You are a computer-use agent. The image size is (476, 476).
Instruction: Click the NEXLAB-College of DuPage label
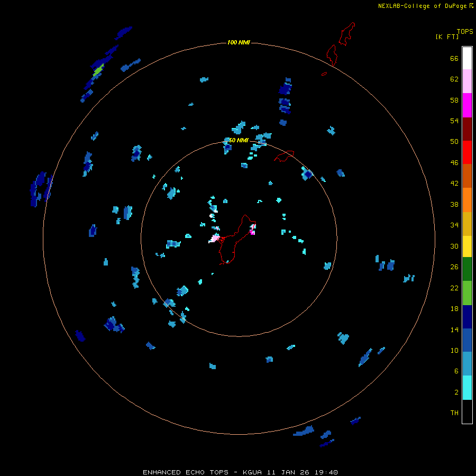click(422, 6)
